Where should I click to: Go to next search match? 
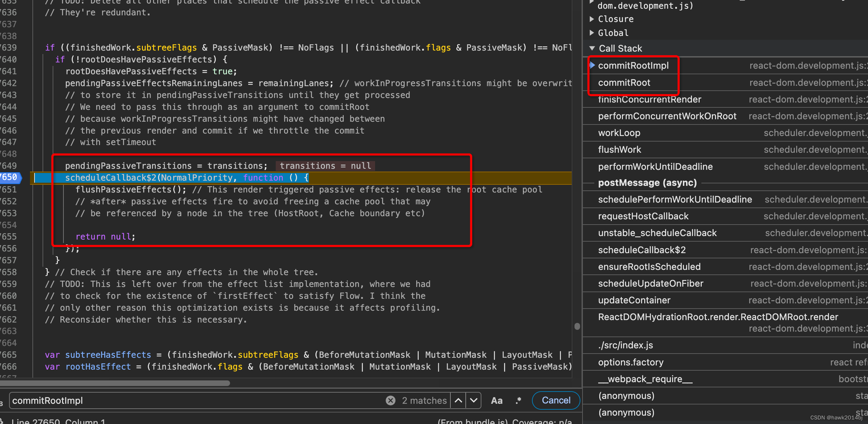473,400
